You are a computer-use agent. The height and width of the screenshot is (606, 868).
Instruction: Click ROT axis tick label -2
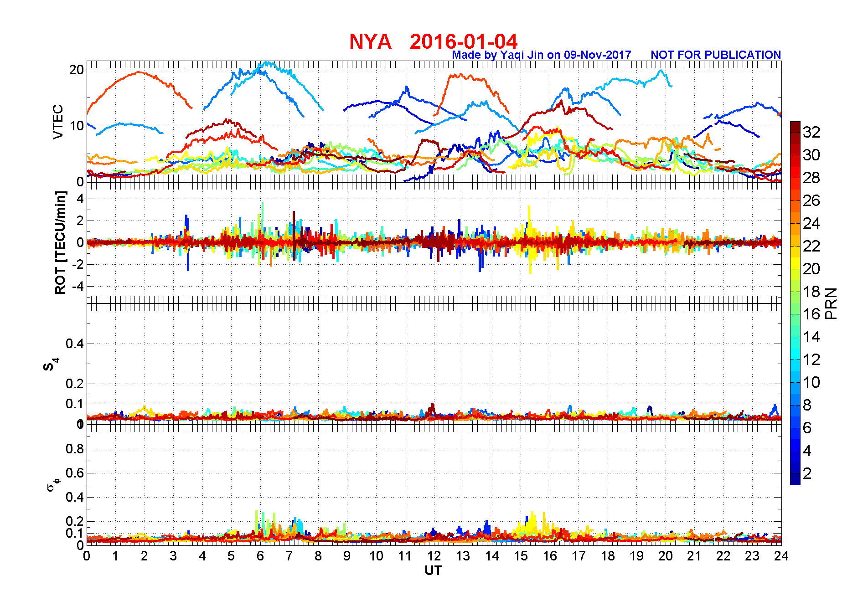click(x=78, y=264)
